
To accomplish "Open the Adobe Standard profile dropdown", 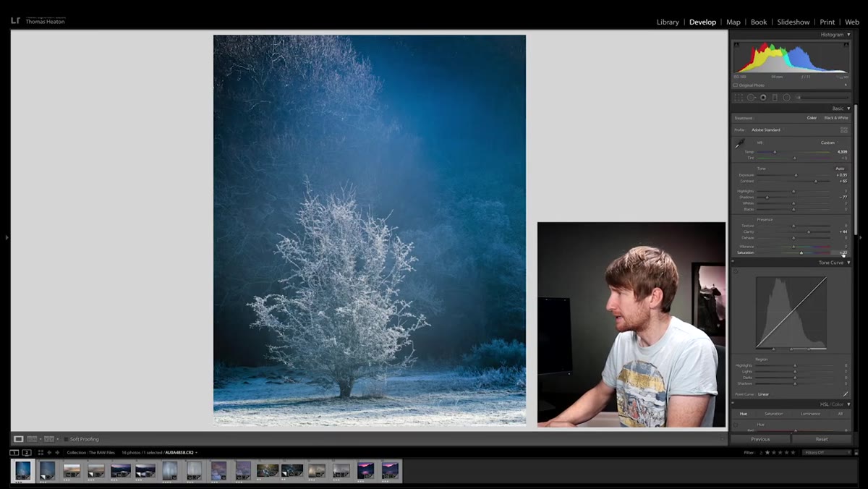I will (x=767, y=129).
